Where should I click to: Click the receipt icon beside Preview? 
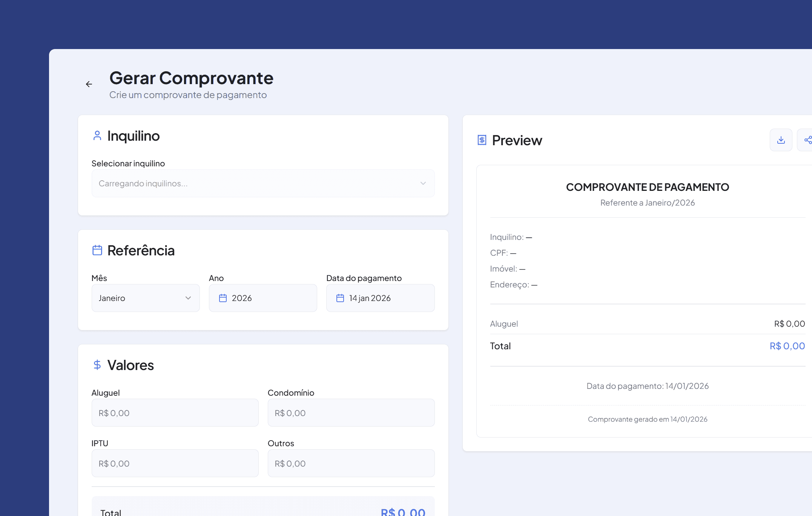tap(482, 140)
